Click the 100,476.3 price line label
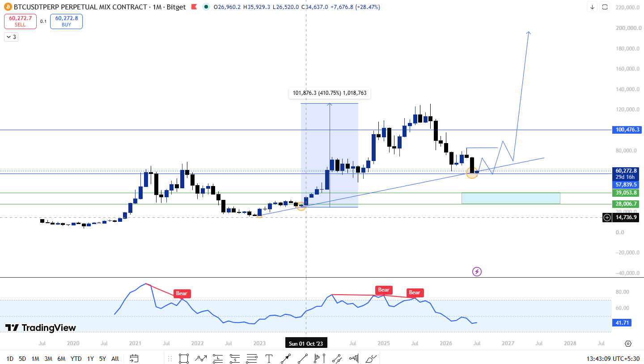The width and height of the screenshot is (644, 364). click(627, 130)
